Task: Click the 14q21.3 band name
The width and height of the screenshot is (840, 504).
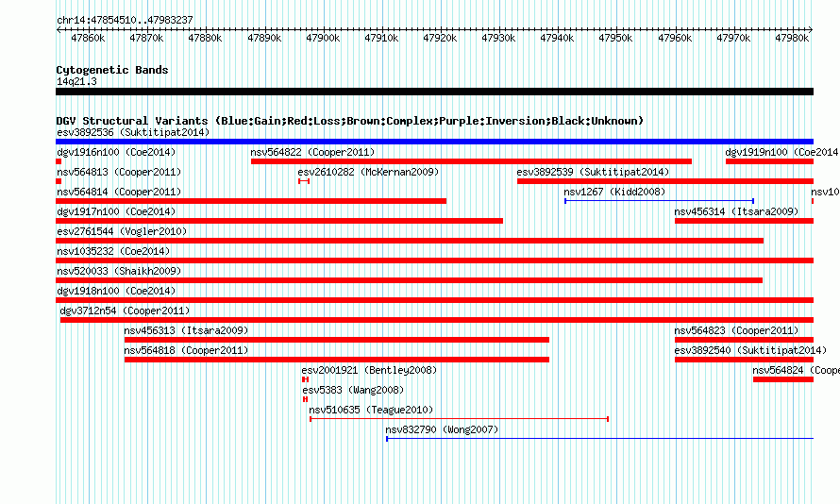Action: click(x=76, y=81)
